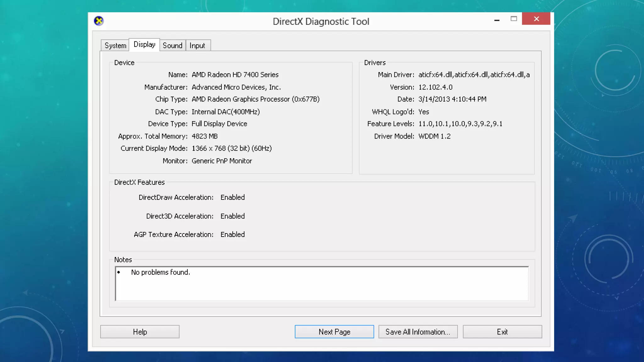
Task: Click DAC type 'Internal DAC(400MHz)'
Action: point(226,112)
